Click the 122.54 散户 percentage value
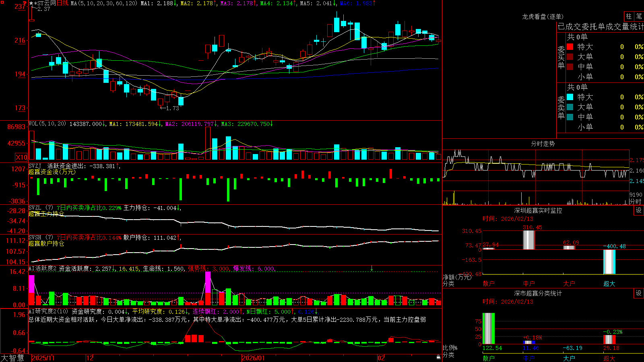Image resolution: width=644 pixels, height=362 pixels. pyautogui.click(x=492, y=348)
